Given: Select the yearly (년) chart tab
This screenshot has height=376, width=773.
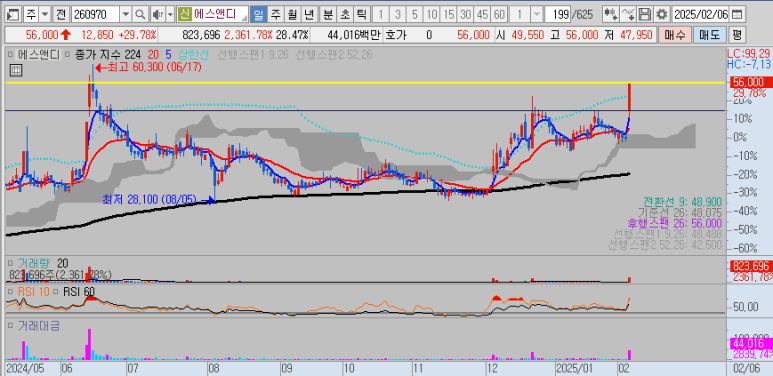Looking at the screenshot, I should [309, 14].
